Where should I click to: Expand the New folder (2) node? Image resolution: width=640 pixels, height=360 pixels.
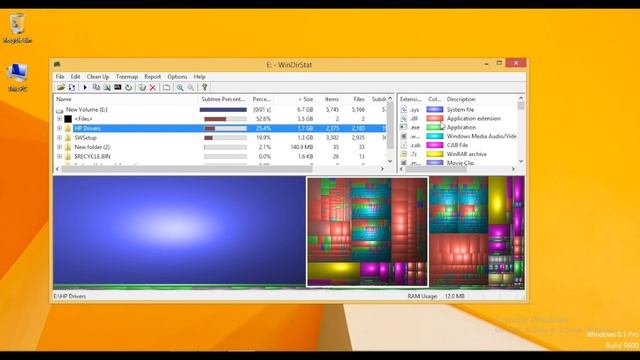tap(60, 147)
